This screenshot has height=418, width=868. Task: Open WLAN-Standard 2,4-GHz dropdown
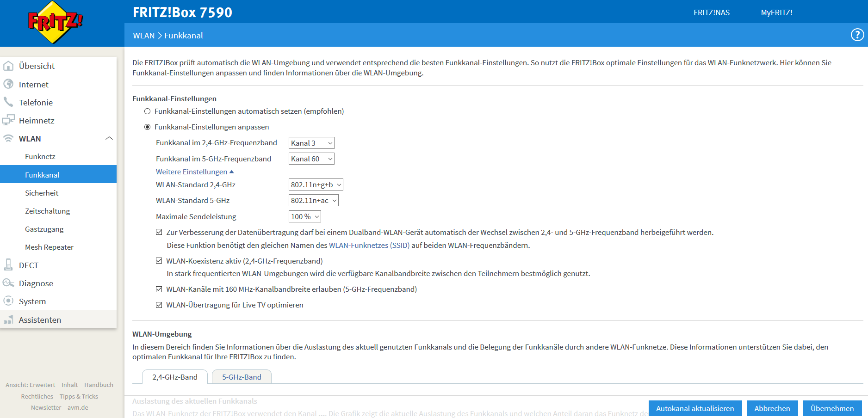pos(316,185)
